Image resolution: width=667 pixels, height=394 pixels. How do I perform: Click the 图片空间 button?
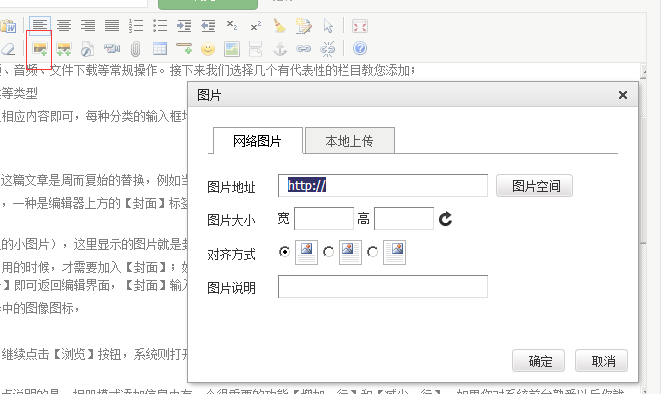(534, 186)
